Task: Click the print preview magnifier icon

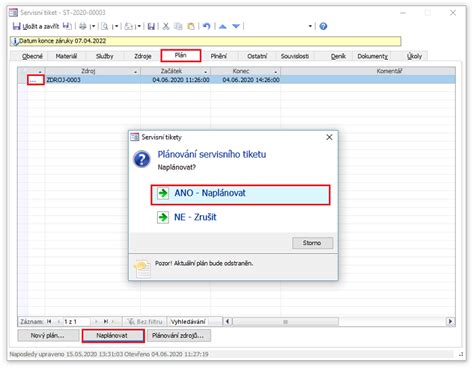Action: [105, 26]
